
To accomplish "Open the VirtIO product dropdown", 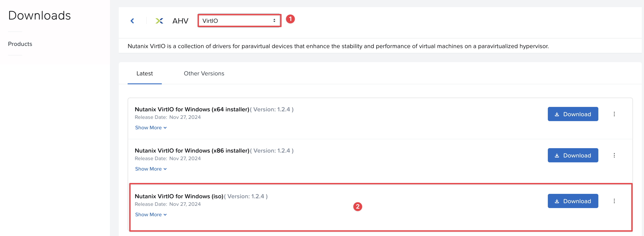I will tap(239, 21).
